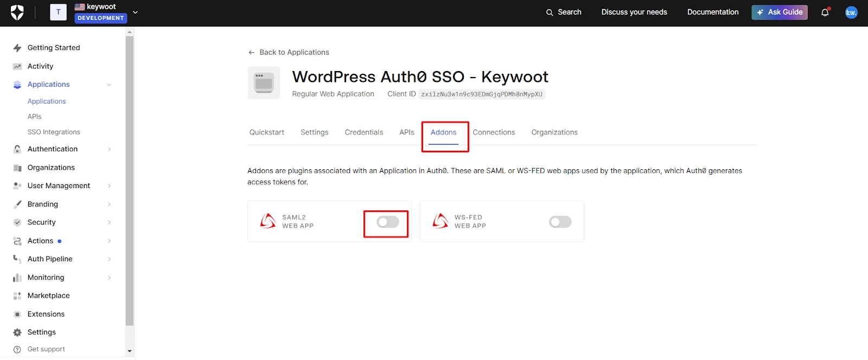The image size is (868, 360).
Task: Click the Auth0 shield logo
Action: (17, 12)
